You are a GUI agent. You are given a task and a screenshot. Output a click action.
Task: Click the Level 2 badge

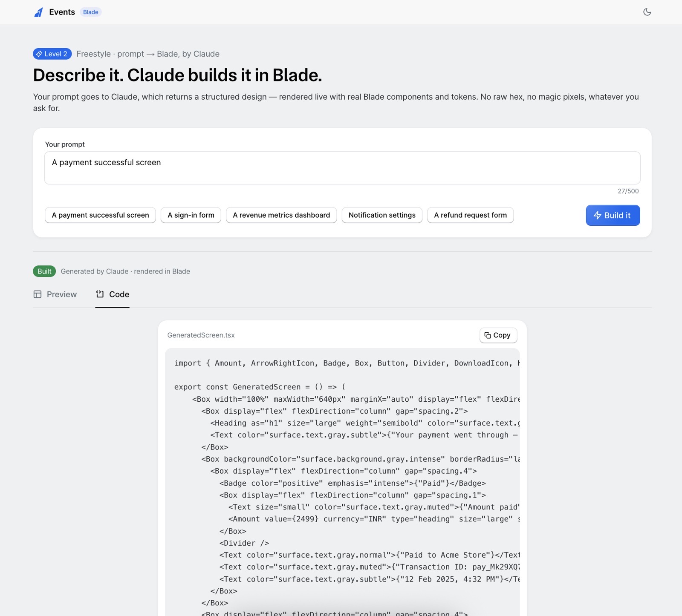coord(52,54)
